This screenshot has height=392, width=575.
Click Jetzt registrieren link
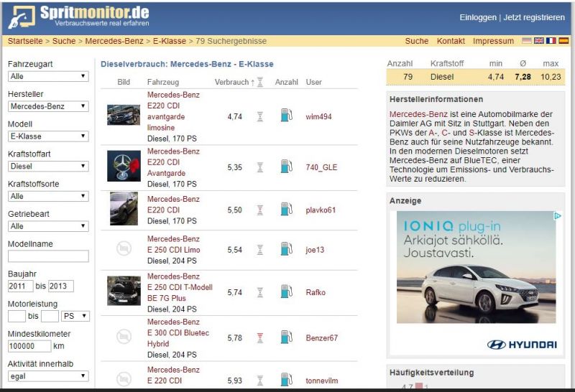[534, 17]
